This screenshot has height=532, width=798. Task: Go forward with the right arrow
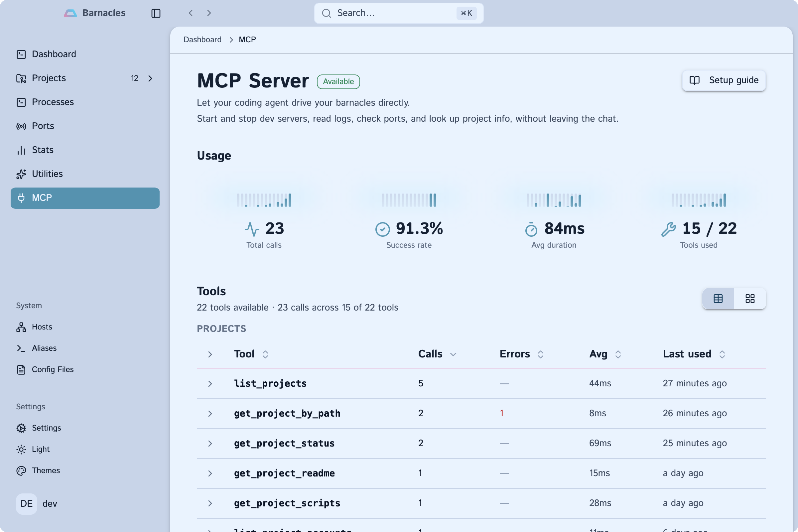209,13
